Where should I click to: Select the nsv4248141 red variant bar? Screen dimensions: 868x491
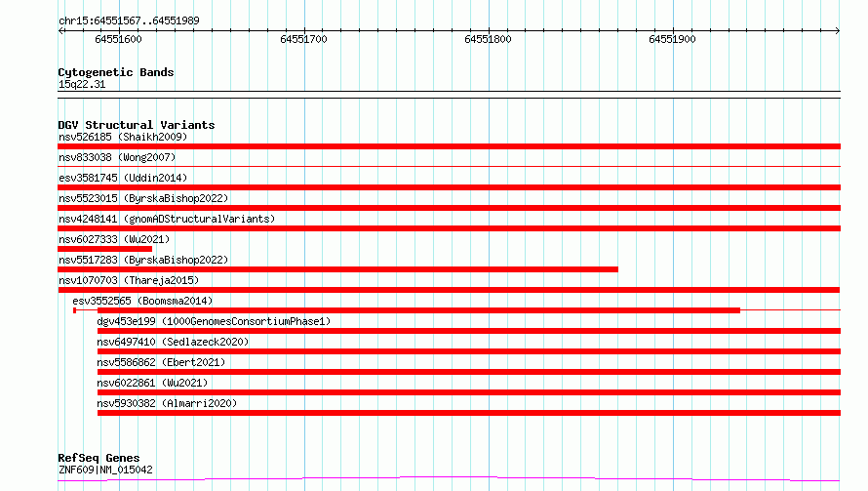coord(449,228)
